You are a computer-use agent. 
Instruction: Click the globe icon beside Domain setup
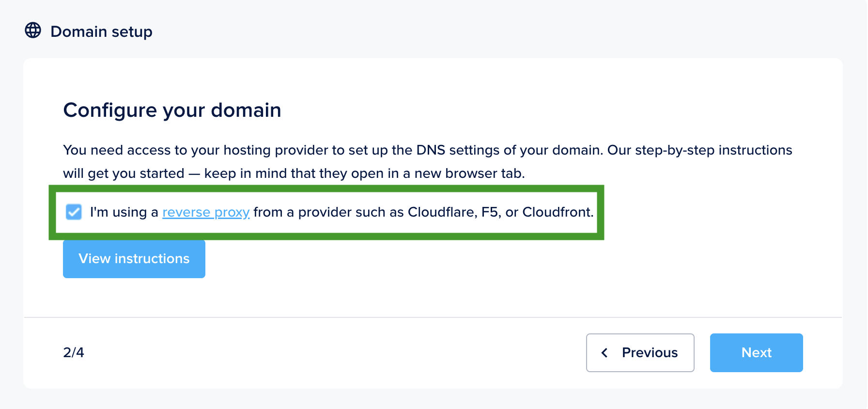(x=33, y=31)
